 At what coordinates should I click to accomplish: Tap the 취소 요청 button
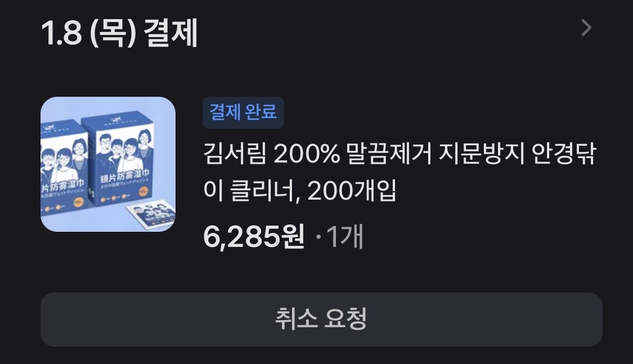tap(321, 319)
